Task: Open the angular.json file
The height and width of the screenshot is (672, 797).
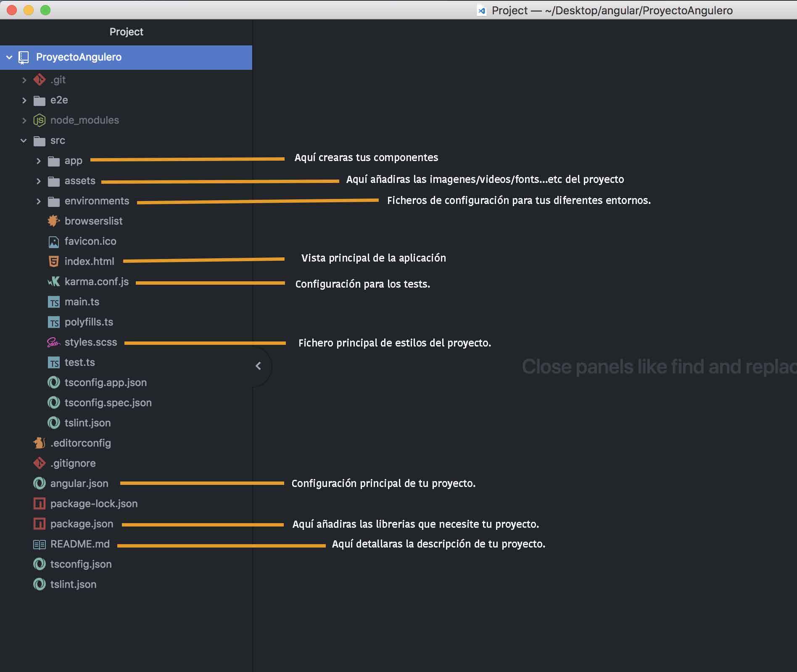Action: tap(79, 484)
